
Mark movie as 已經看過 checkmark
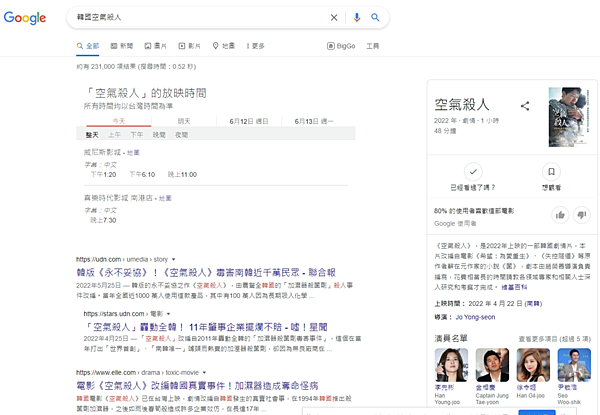coord(473,172)
